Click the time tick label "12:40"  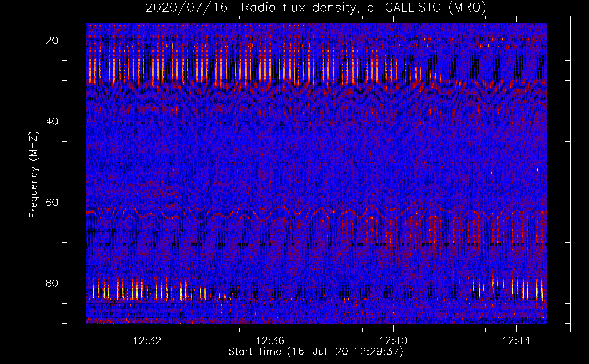coord(393,341)
